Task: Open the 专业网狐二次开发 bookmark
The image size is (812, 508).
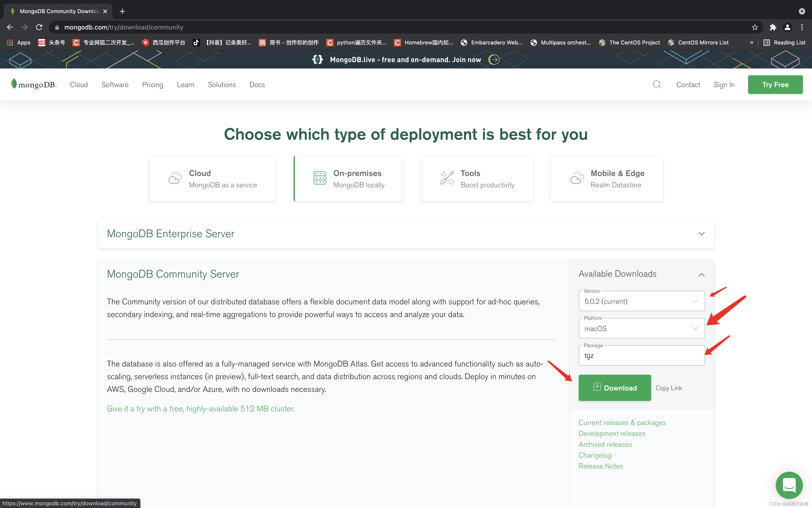Action: click(x=103, y=43)
